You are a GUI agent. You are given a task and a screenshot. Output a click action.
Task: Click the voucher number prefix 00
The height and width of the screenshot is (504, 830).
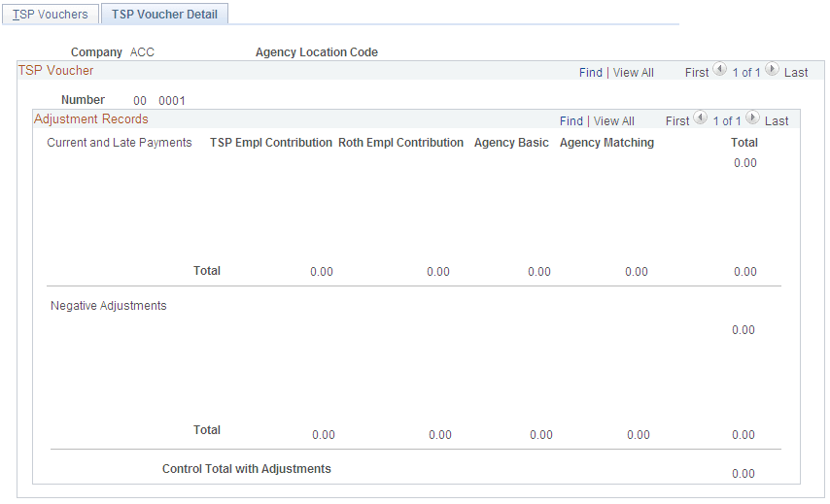coord(140,100)
